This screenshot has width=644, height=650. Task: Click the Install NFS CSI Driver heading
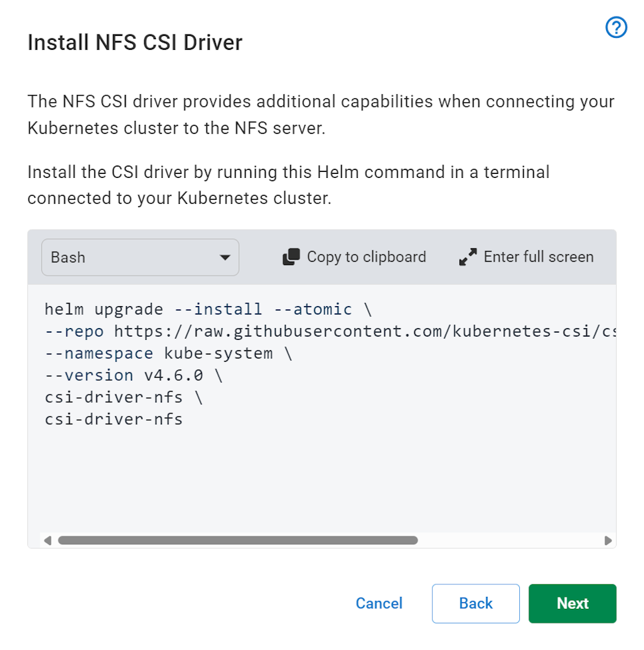pos(134,42)
